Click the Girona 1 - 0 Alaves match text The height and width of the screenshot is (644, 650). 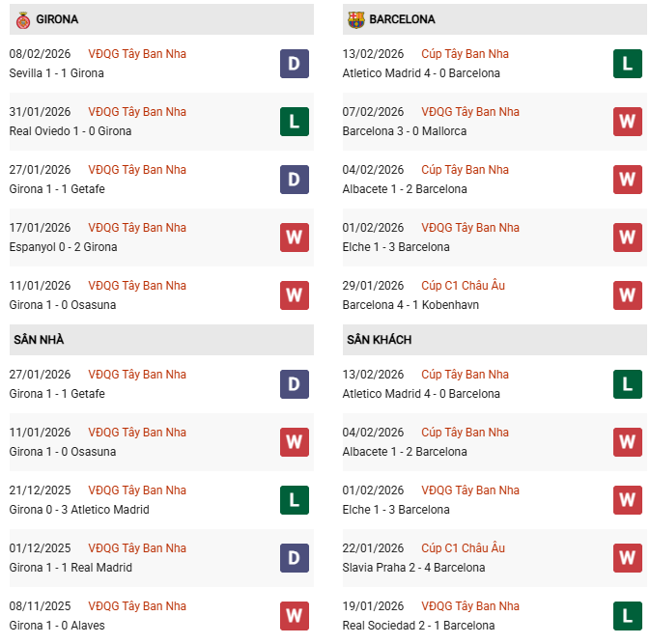coord(57,626)
